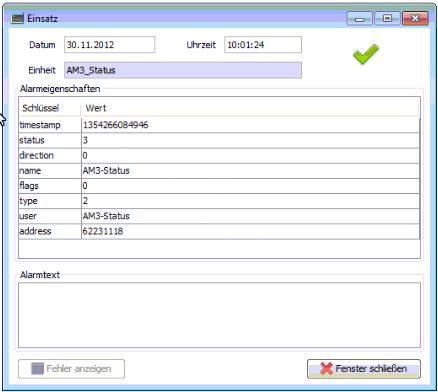Screen dimensions: 438x392
Task: Select the name key cell
Action: (50, 171)
